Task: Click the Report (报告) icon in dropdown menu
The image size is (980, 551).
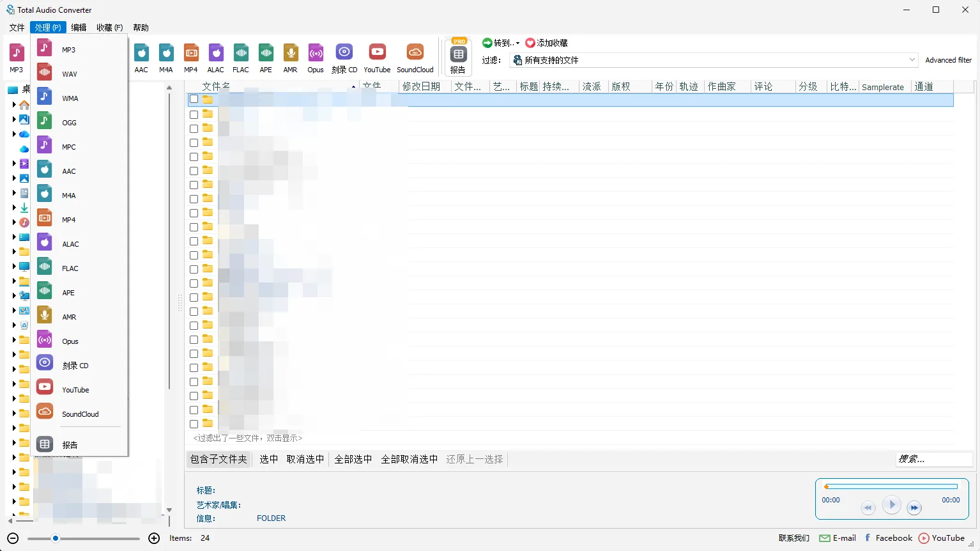Action: 45,444
